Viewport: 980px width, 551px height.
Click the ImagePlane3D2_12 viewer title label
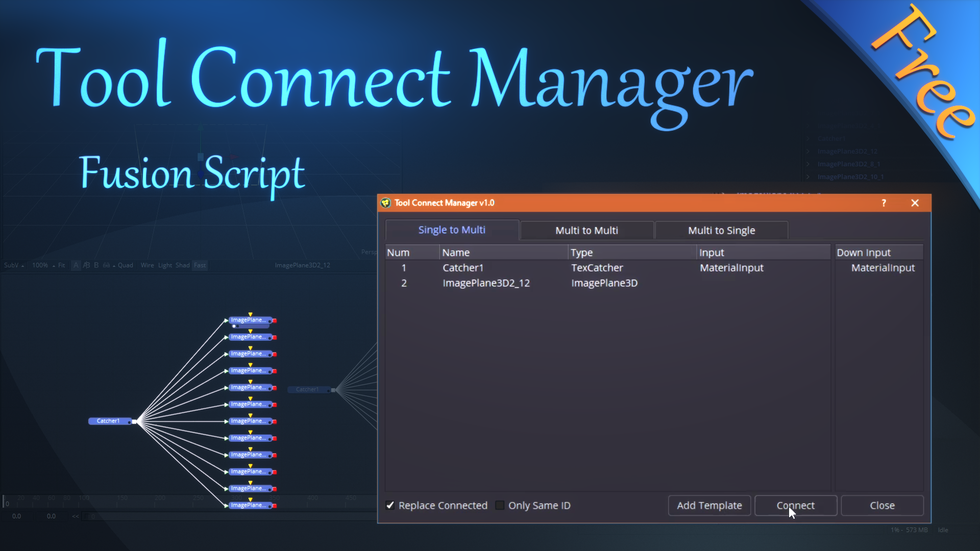(302, 265)
